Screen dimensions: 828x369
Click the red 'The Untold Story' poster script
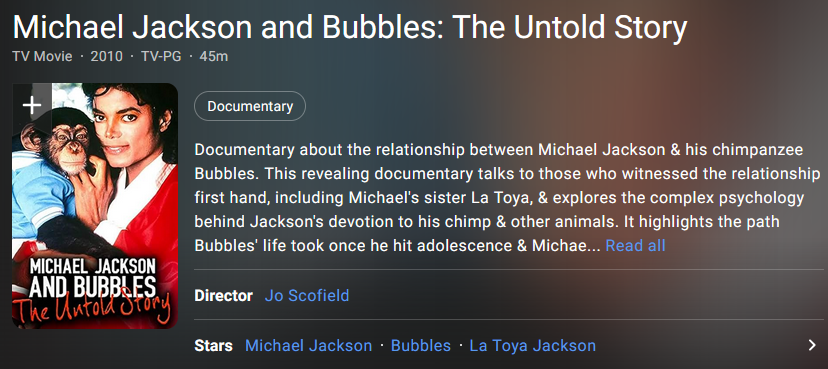click(93, 308)
